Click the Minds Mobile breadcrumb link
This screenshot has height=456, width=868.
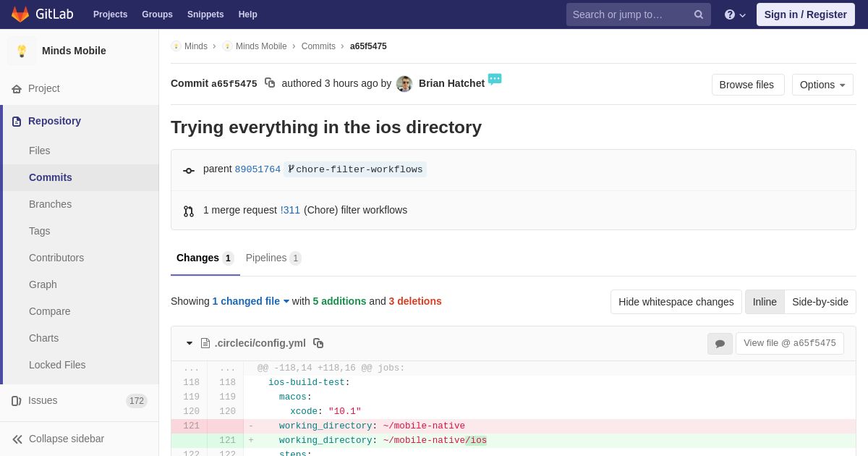(261, 46)
